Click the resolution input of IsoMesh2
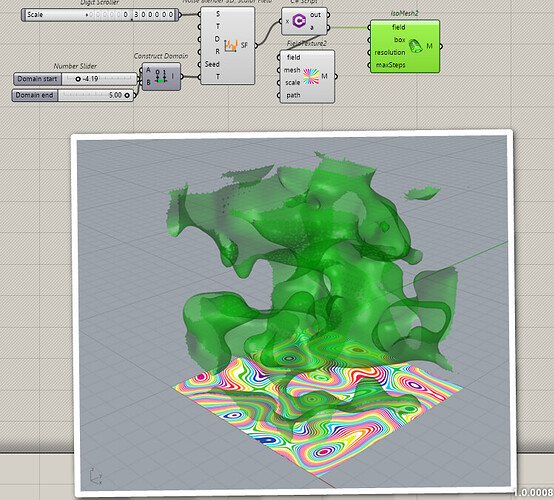 (x=390, y=52)
